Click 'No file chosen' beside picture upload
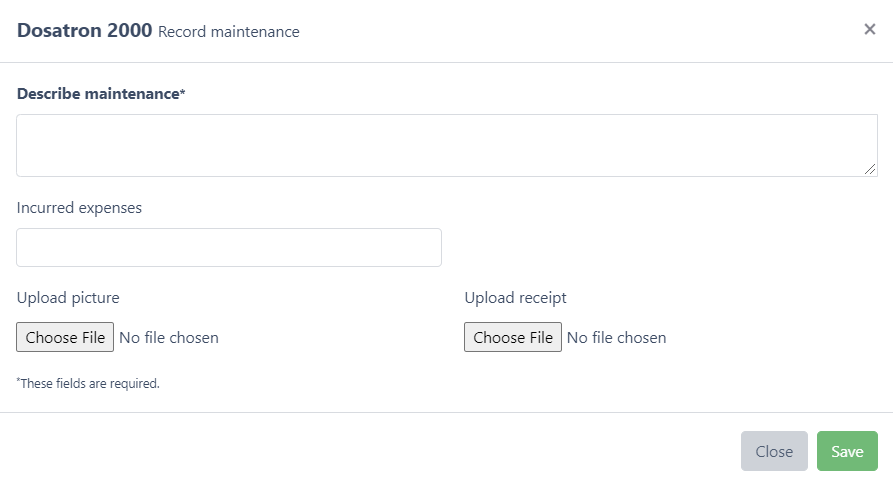The height and width of the screenshot is (482, 893). [x=168, y=338]
